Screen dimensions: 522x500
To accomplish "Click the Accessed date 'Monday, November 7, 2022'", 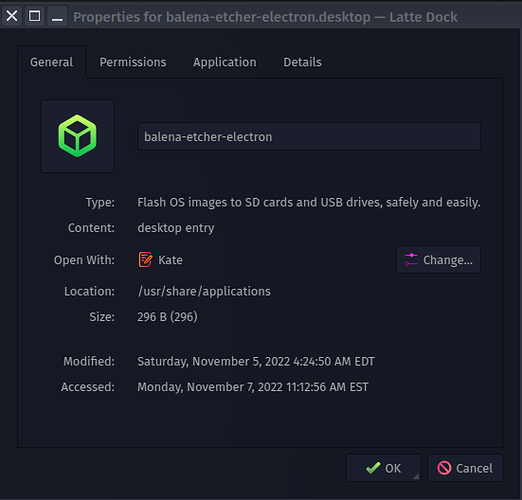I will tap(210, 387).
